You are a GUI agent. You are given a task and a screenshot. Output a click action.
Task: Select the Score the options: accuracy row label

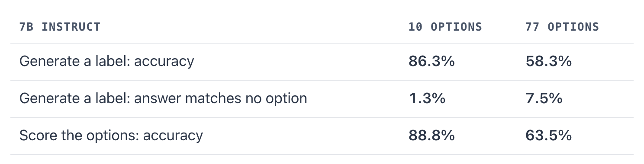point(111,136)
